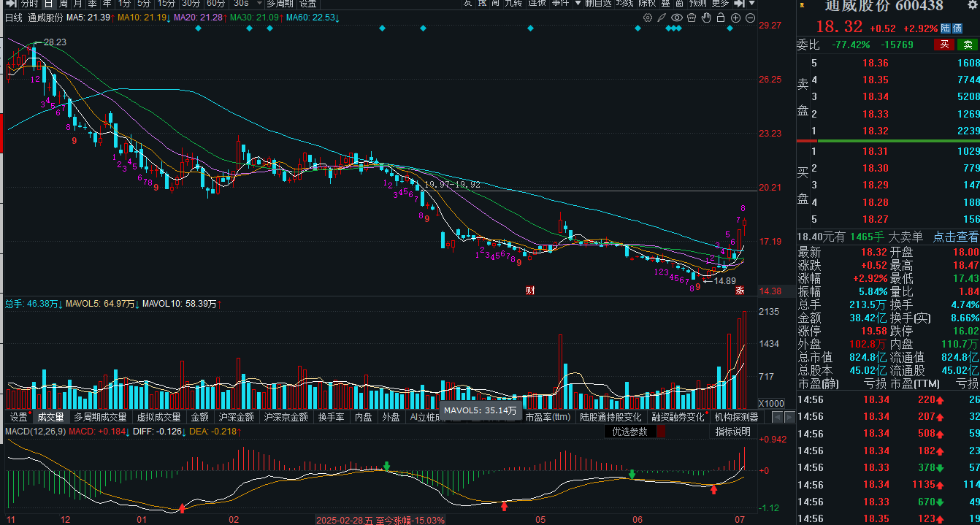Switch to 30分 thirty-minute chart
This screenshot has width=980, height=525.
point(191,3)
